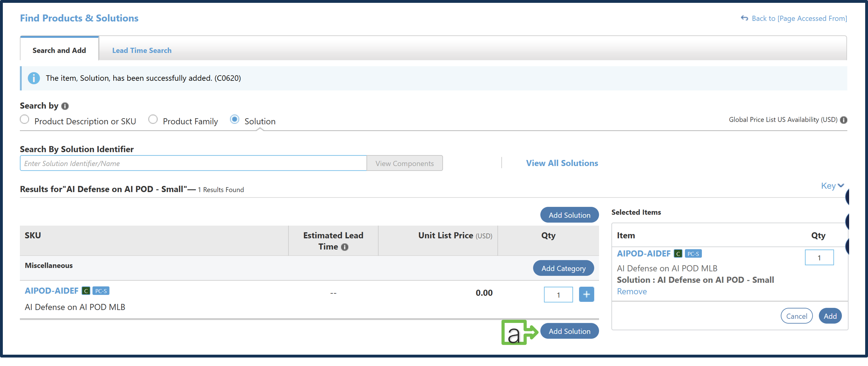Click PC-S badge in results row
868x366 pixels.
click(101, 291)
